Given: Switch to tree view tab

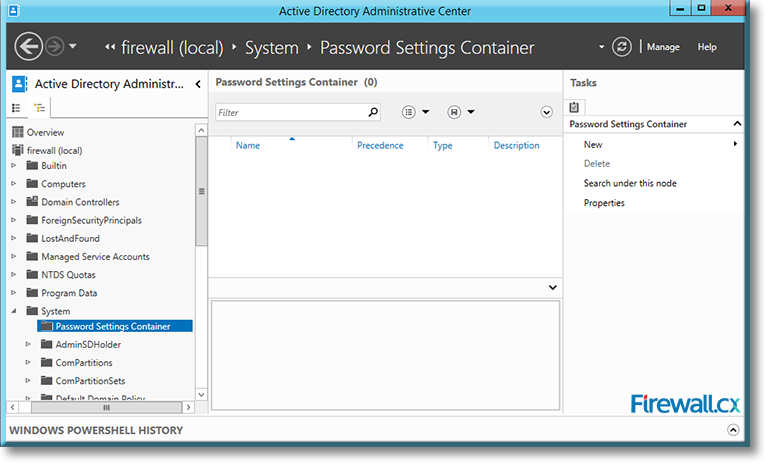Looking at the screenshot, I should [39, 108].
